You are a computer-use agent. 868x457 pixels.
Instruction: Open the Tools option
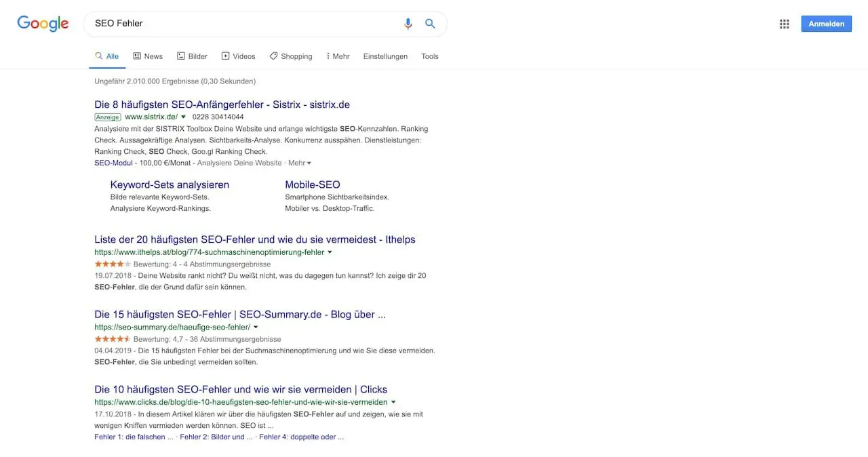pos(430,56)
